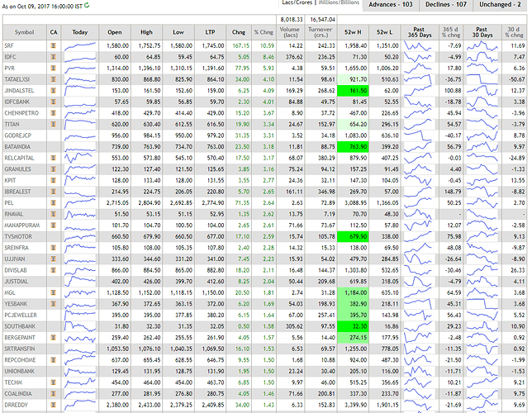View SRF today sparkline chart
This screenshot has height=413, width=532.
(x=80, y=45)
